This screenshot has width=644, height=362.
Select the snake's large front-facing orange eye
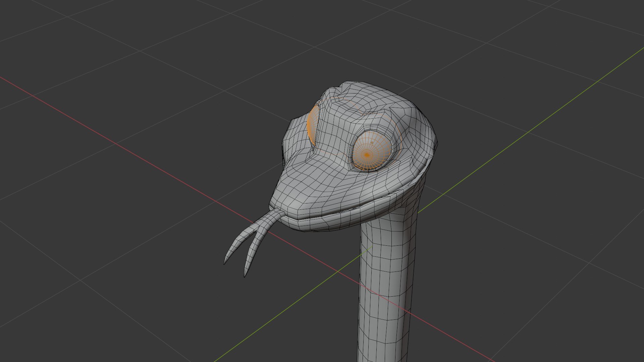click(372, 151)
